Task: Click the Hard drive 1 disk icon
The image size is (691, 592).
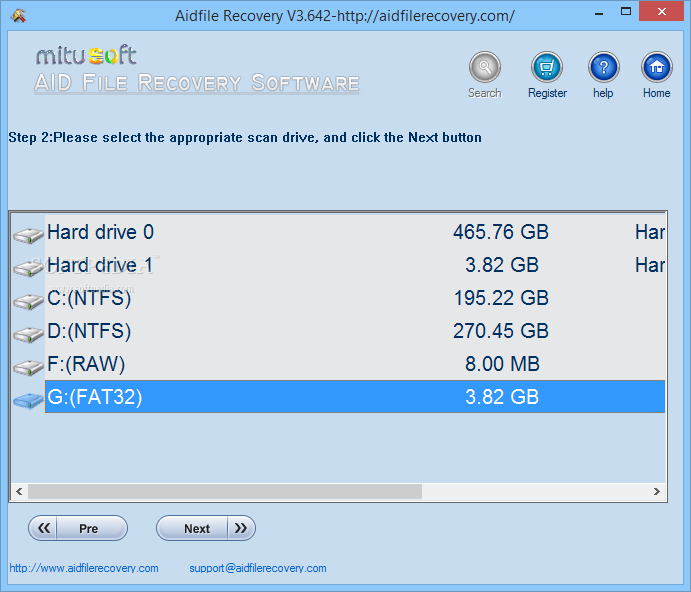Action: [x=28, y=268]
